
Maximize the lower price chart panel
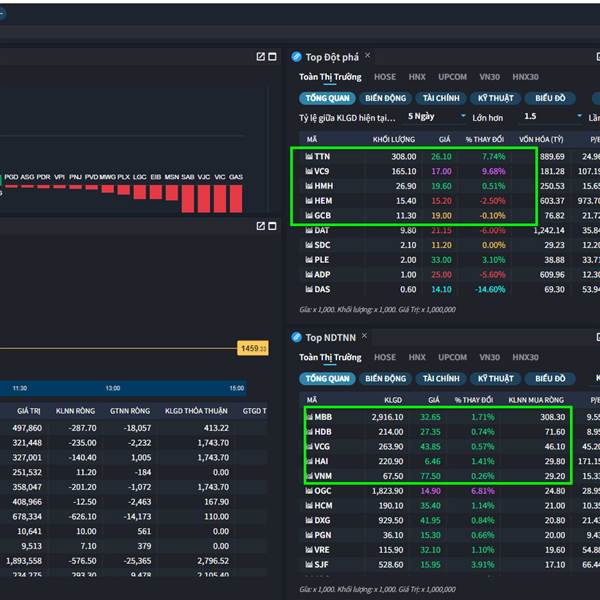(272, 226)
